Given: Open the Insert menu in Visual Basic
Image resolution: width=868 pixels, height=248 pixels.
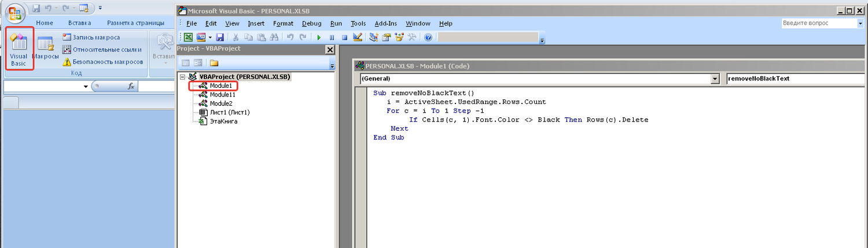Looking at the screenshot, I should pos(256,24).
